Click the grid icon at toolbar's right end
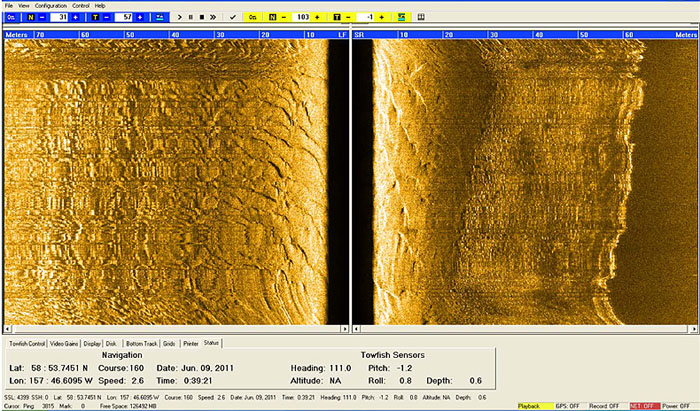 point(421,17)
